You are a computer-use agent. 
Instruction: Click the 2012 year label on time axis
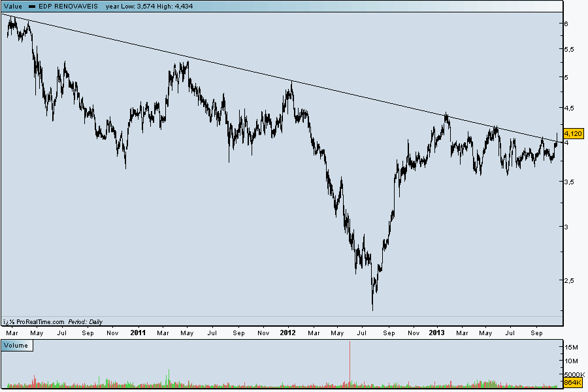(287, 333)
